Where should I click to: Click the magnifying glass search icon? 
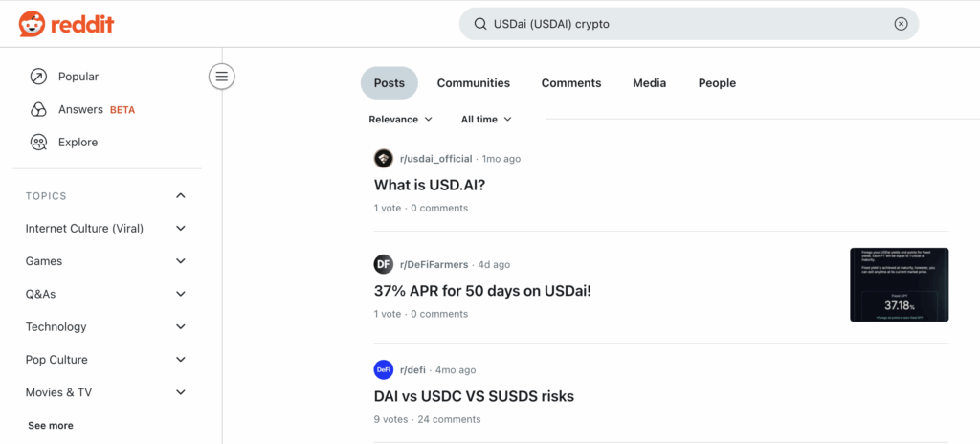[479, 24]
